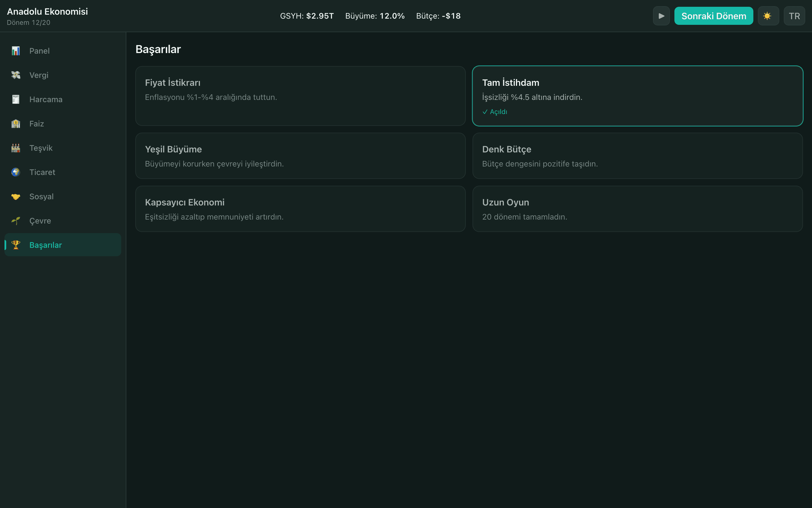Click the bank icon beside Faiz
The height and width of the screenshot is (508, 812).
click(x=16, y=124)
